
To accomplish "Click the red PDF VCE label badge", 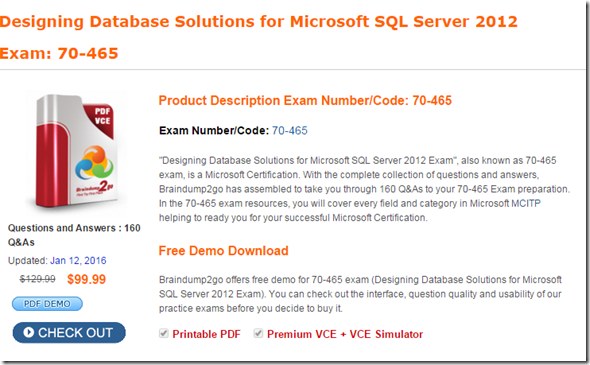I will (101, 119).
